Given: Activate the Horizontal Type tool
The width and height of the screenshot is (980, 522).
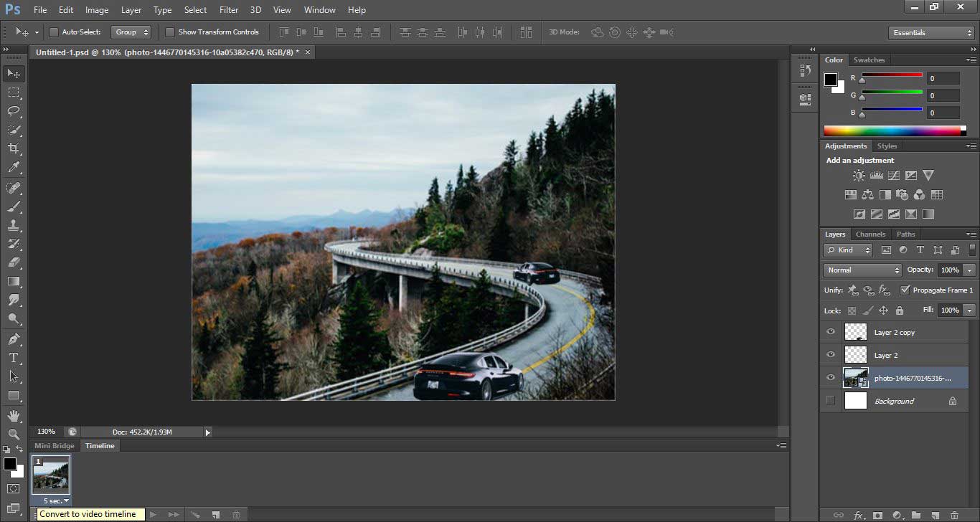Looking at the screenshot, I should (14, 358).
